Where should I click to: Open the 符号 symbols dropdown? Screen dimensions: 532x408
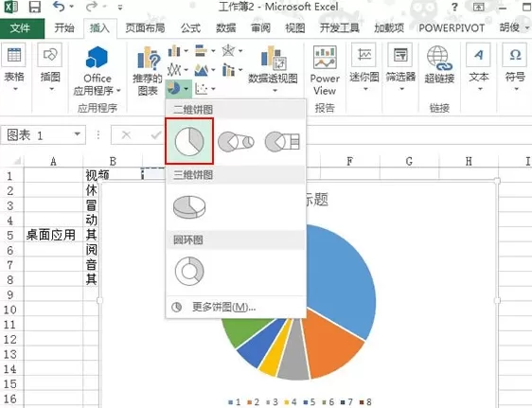point(515,68)
